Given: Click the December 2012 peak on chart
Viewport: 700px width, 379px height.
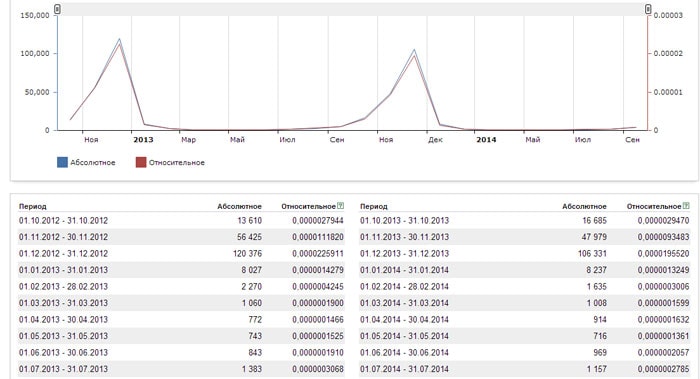Looking at the screenshot, I should 119,39.
